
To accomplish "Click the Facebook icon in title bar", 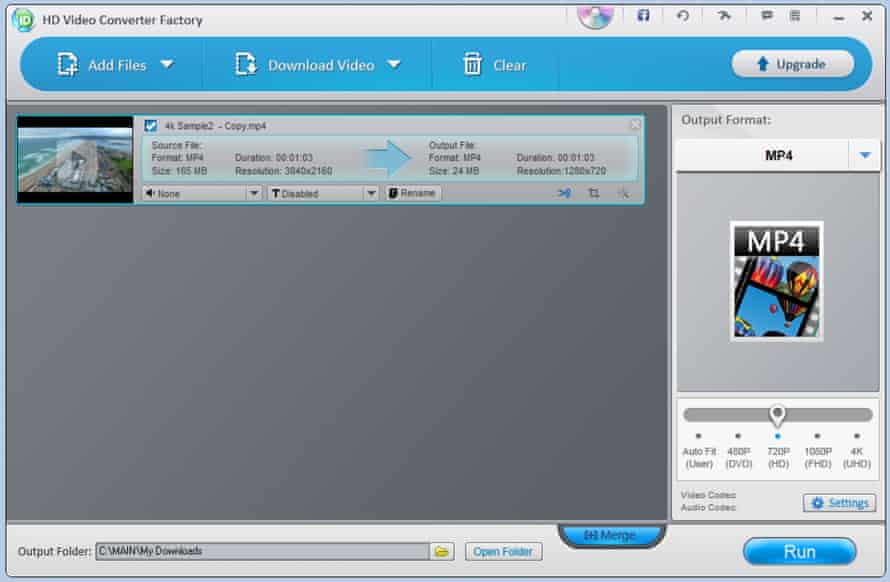I will point(643,16).
